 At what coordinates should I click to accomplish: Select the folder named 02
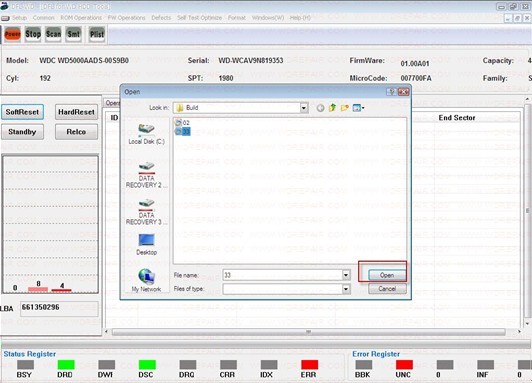coord(182,122)
